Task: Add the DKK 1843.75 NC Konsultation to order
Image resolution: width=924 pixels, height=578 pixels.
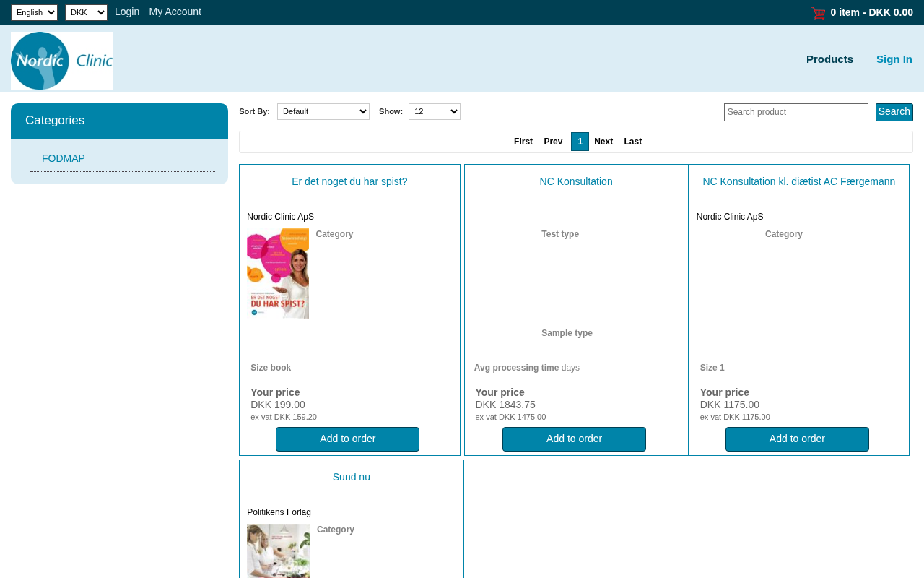Action: (x=574, y=439)
